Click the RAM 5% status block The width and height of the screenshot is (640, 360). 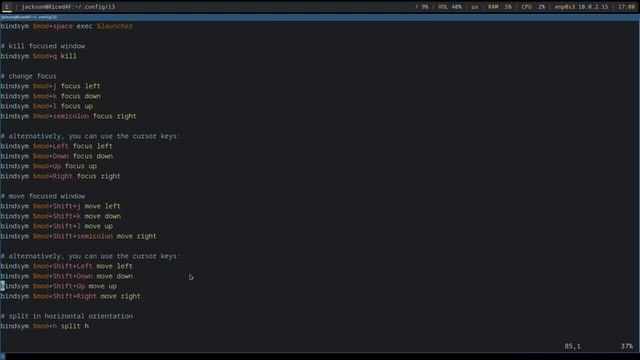tap(500, 7)
